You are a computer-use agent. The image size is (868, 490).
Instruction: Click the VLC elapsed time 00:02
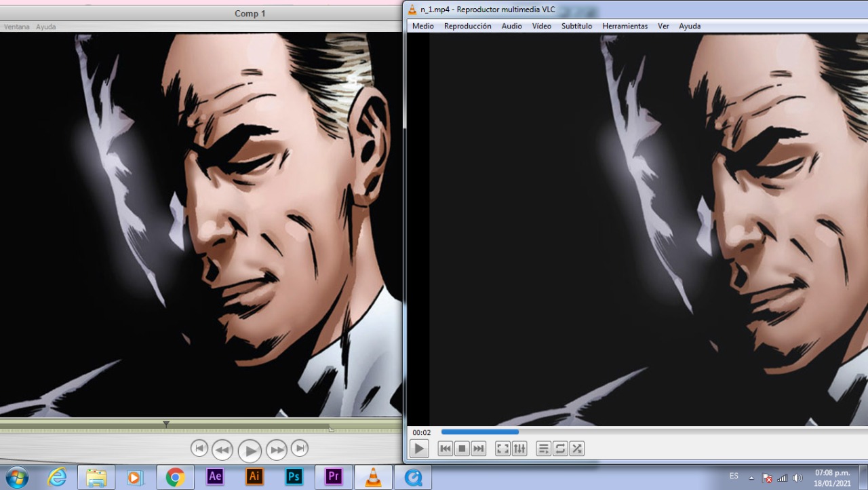(422, 432)
